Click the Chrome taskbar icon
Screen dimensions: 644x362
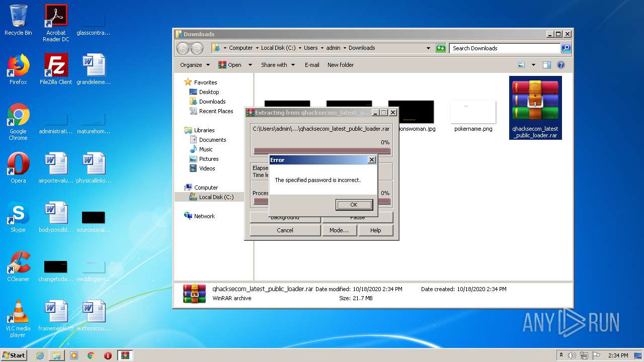91,355
